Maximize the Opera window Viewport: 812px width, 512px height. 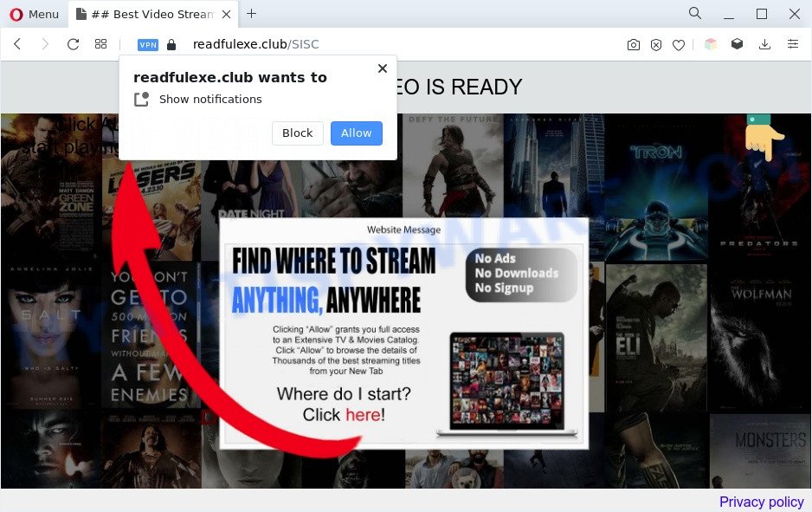coord(762,14)
